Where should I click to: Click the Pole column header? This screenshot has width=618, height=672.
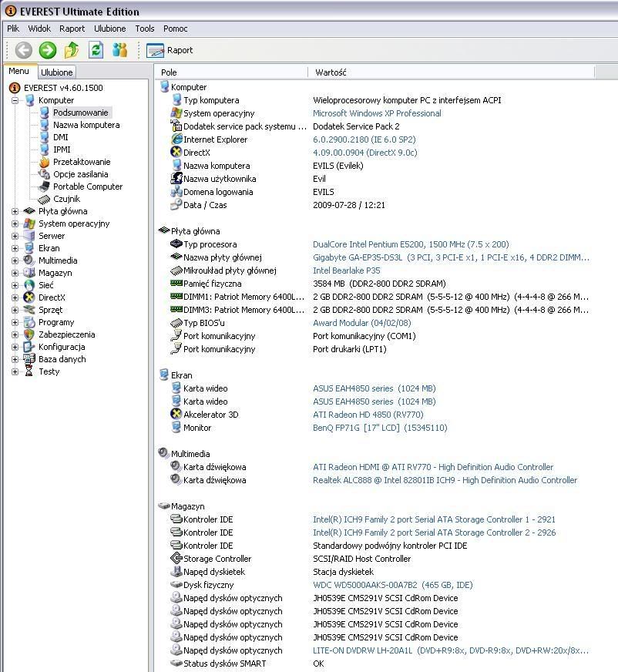coord(169,72)
